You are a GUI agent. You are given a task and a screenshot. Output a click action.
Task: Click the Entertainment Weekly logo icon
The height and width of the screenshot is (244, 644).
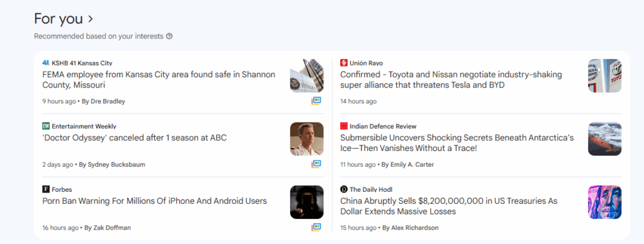(46, 126)
